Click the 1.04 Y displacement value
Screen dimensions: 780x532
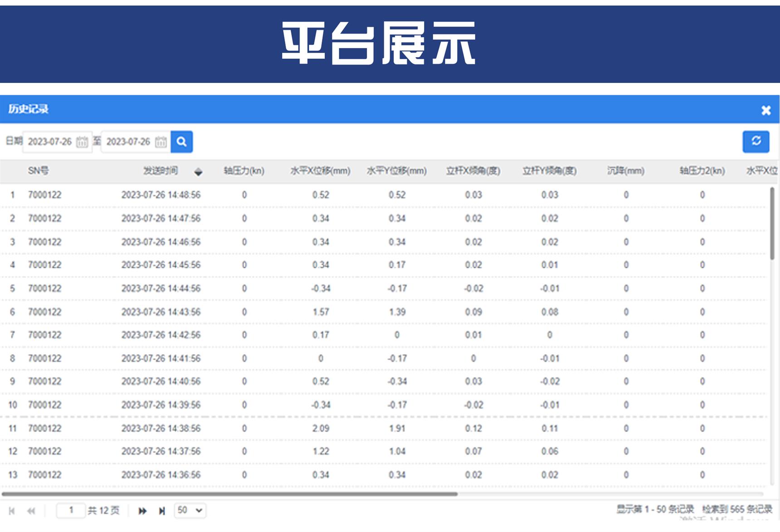coord(397,452)
